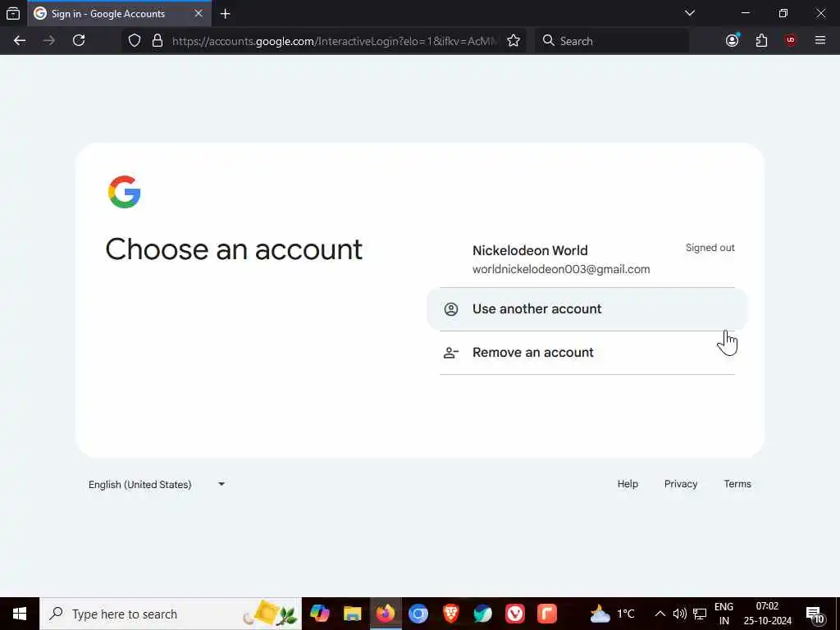Choose the Nickelodeon World account
Screen dimensions: 840x630
pos(587,260)
